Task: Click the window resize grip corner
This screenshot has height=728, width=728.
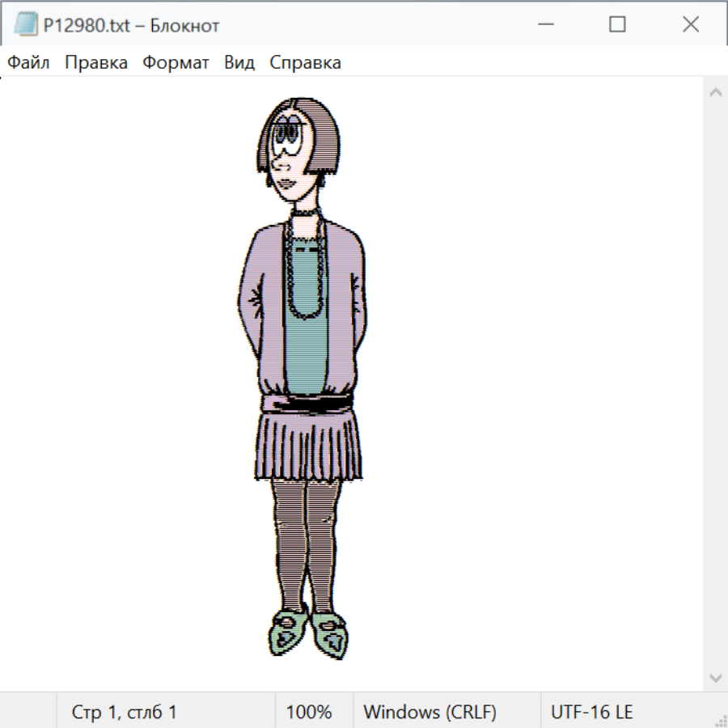Action: pyautogui.click(x=721, y=721)
